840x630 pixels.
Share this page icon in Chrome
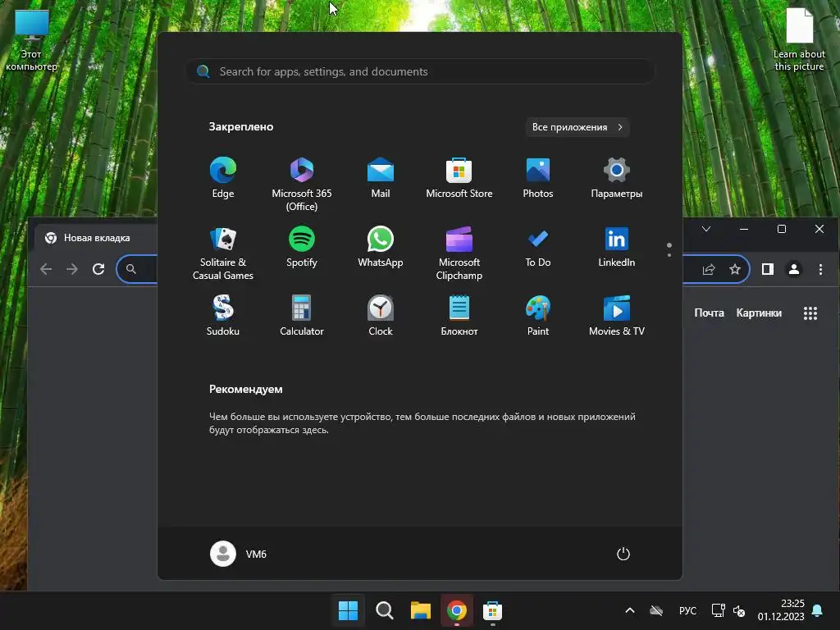pyautogui.click(x=709, y=269)
